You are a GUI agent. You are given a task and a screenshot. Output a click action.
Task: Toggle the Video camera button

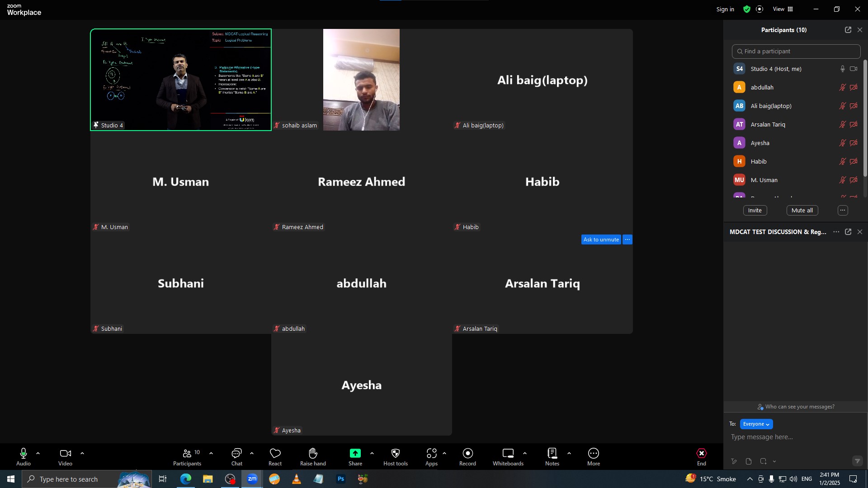tap(65, 456)
